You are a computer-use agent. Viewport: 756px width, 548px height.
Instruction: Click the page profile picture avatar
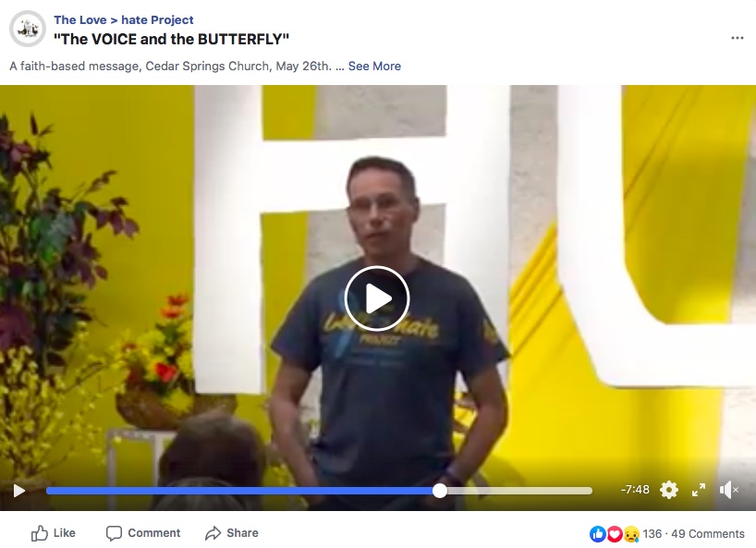coord(28,29)
